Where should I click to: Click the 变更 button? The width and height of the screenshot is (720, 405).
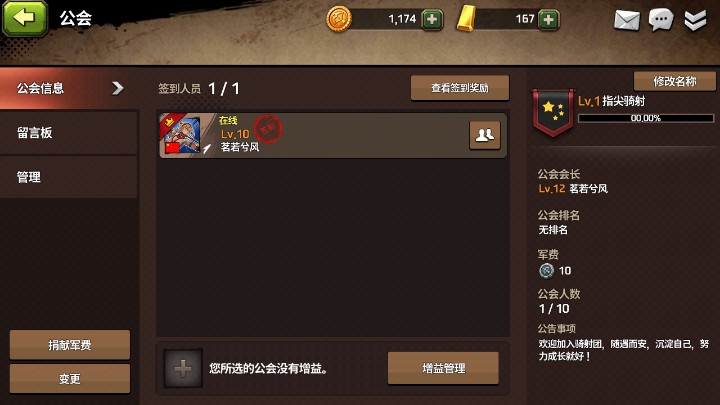click(70, 379)
